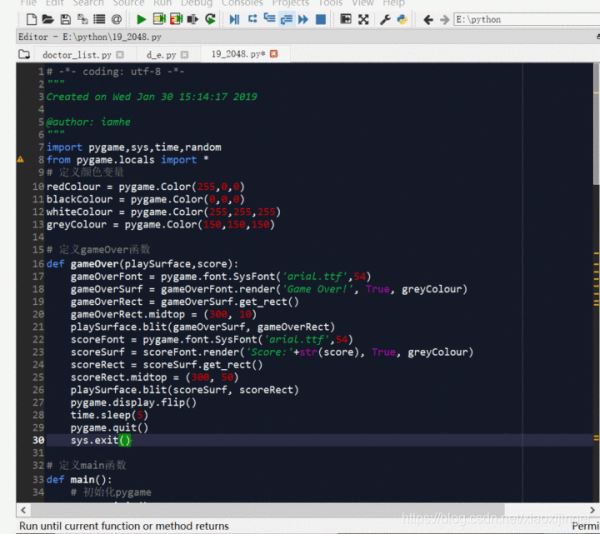Switch to the doctor_list.py tab

[76, 54]
